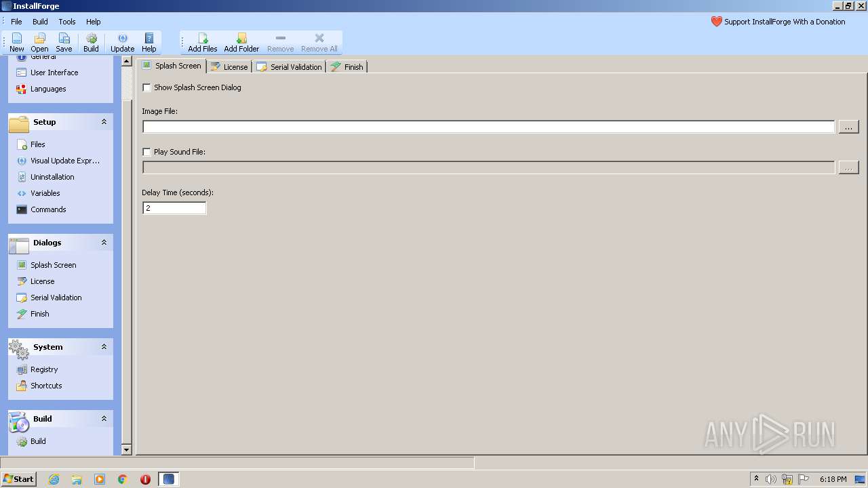Select Finish under Dialogs
The width and height of the screenshot is (868, 488).
(33, 314)
